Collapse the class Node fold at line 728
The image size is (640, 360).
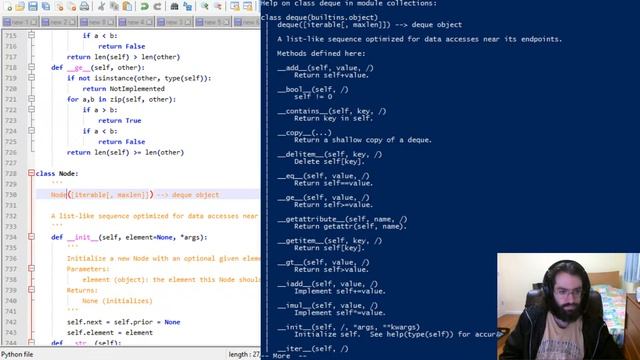click(31, 173)
